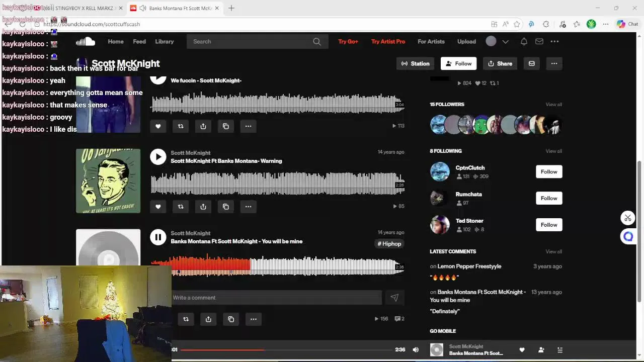
Task: Send a message to Scott McKnight envelope button
Action: click(531, 63)
